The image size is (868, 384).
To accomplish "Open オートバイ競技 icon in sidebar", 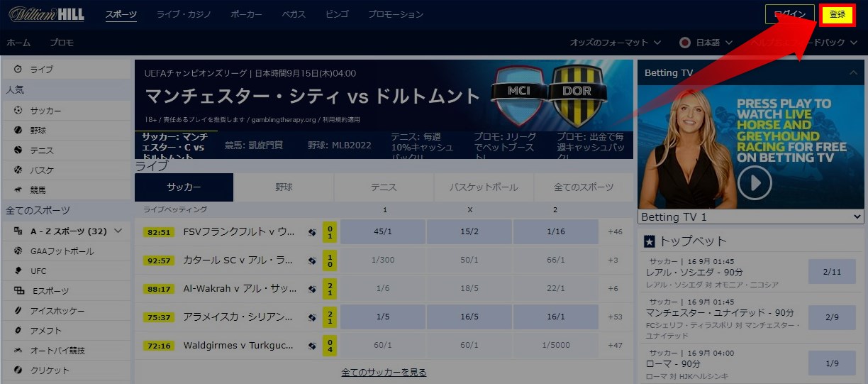I will 18,351.
